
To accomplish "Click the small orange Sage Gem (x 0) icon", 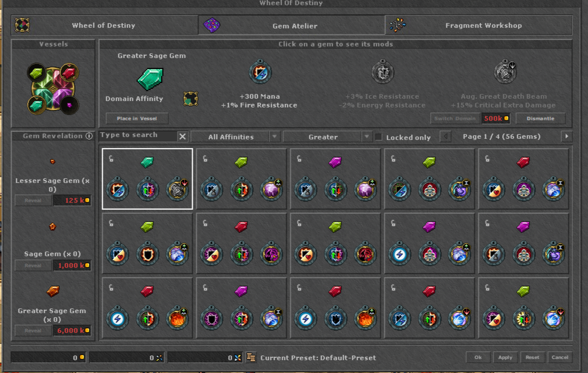I will 52,227.
